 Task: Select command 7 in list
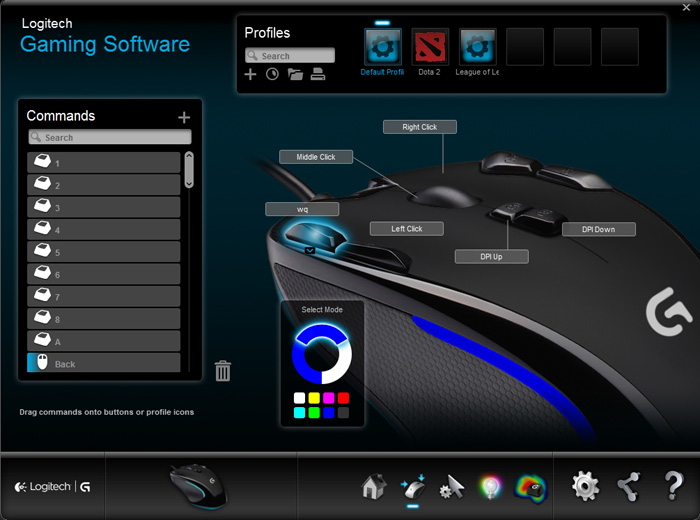coord(104,296)
